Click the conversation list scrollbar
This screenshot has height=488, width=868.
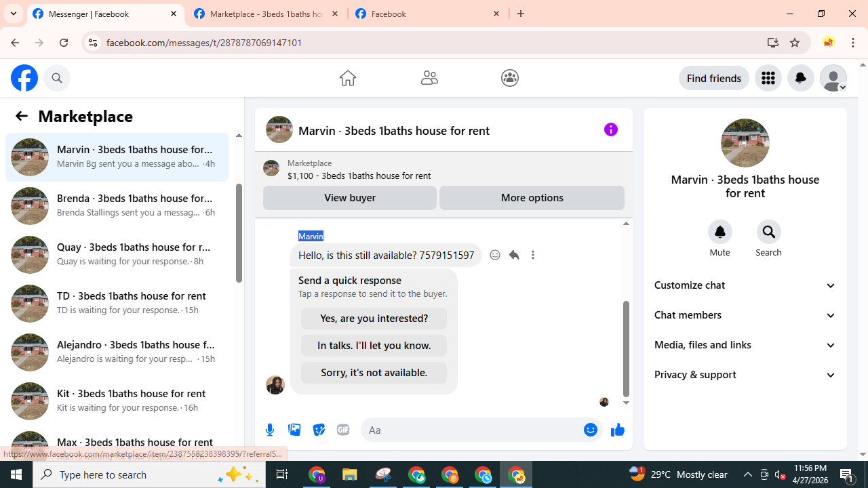(x=239, y=232)
